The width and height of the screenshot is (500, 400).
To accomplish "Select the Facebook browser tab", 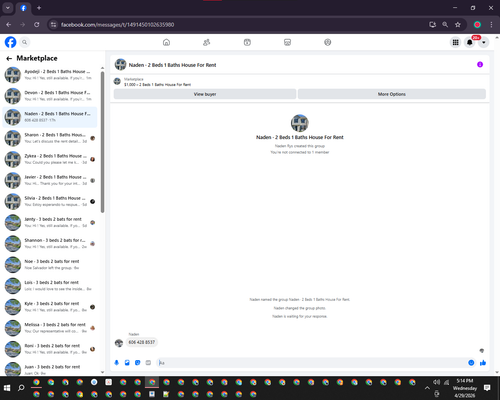I will pyautogui.click(x=23, y=8).
